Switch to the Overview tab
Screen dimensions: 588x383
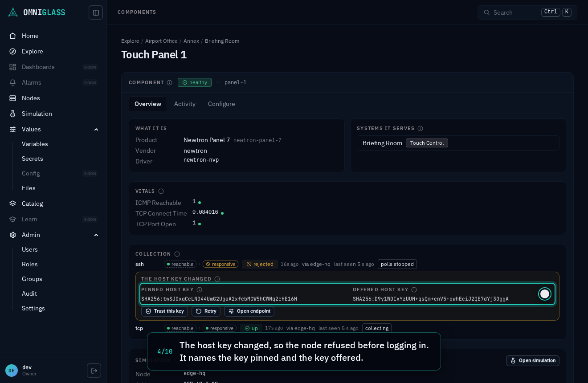tap(148, 104)
